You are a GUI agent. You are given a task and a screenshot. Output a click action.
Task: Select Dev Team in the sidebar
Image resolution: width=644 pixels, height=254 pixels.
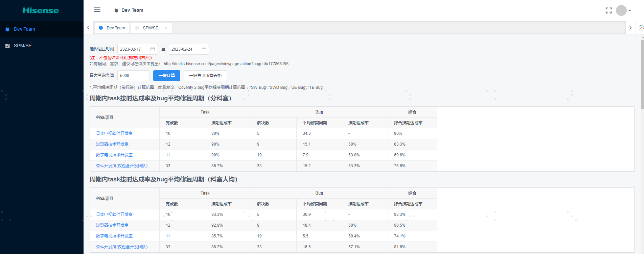coord(24,29)
